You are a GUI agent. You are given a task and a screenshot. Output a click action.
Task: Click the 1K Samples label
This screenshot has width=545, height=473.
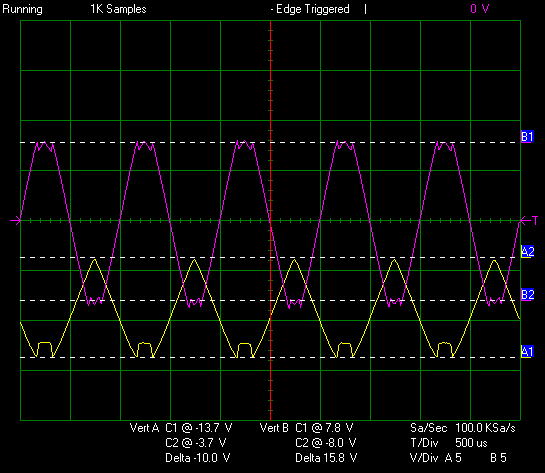(x=119, y=9)
